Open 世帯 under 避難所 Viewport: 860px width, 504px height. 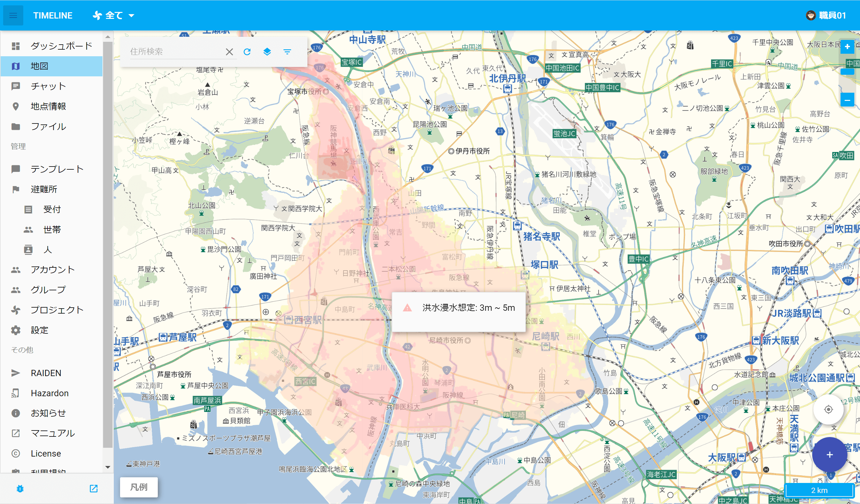[52, 229]
